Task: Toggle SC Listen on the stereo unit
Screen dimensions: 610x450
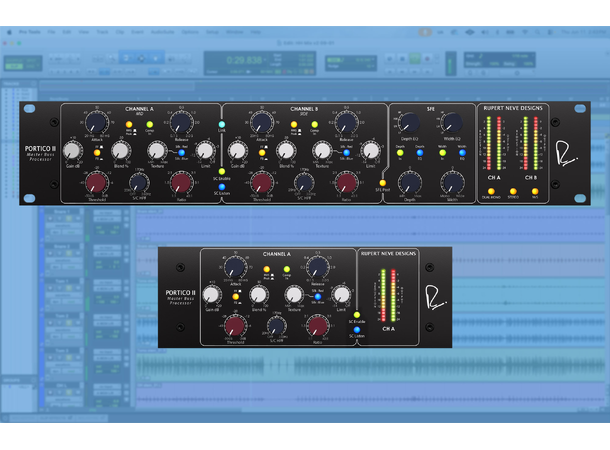Action: pos(221,187)
